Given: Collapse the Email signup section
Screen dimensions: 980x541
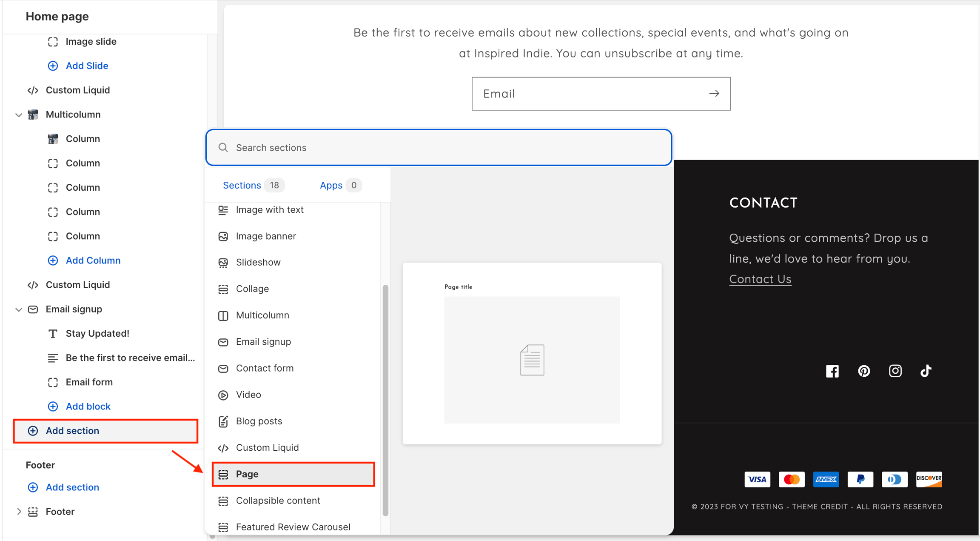Looking at the screenshot, I should pos(18,309).
